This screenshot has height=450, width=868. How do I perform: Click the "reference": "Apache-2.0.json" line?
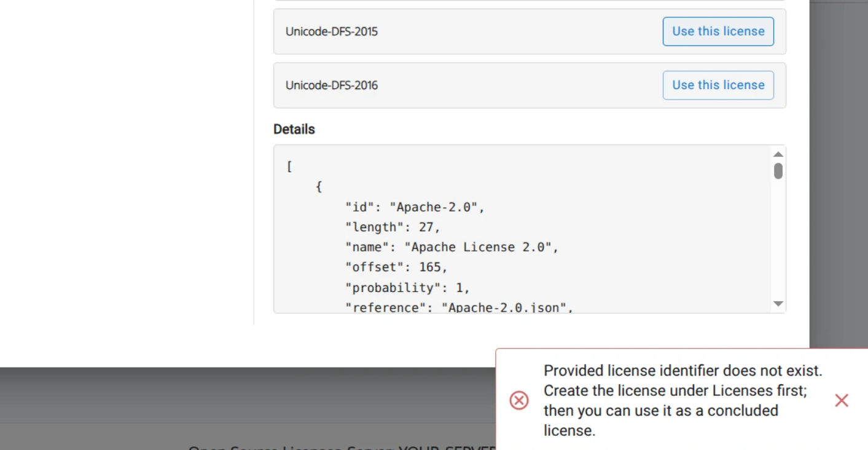459,307
